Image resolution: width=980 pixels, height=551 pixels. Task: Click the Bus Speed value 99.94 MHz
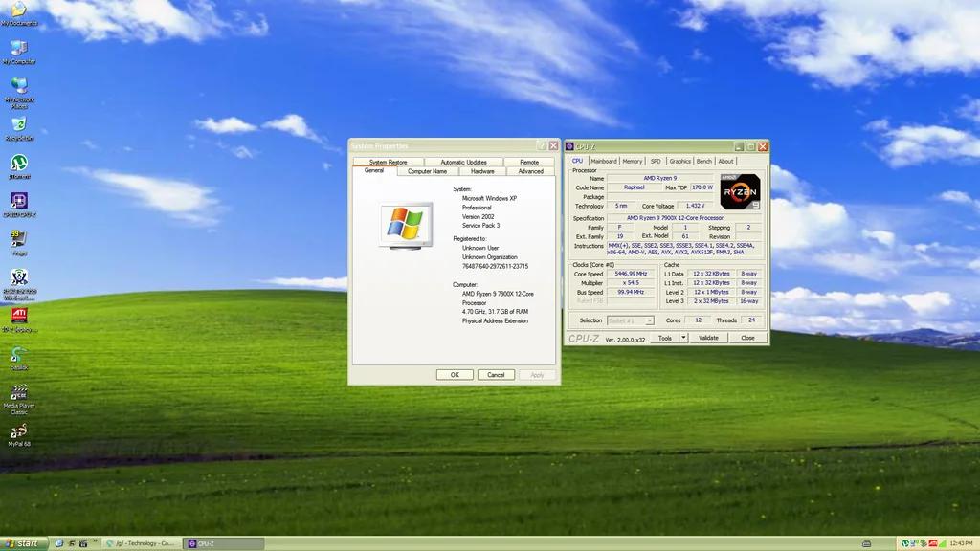631,292
